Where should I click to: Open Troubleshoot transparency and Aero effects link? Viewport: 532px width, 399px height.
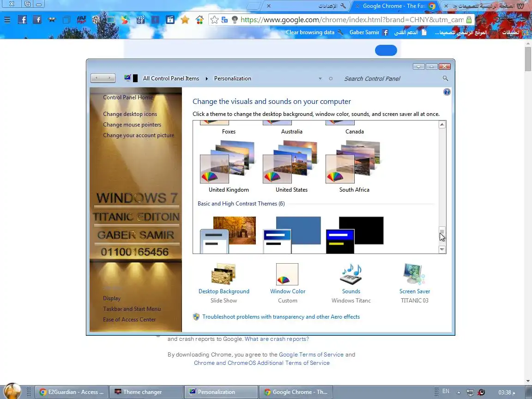281,316
